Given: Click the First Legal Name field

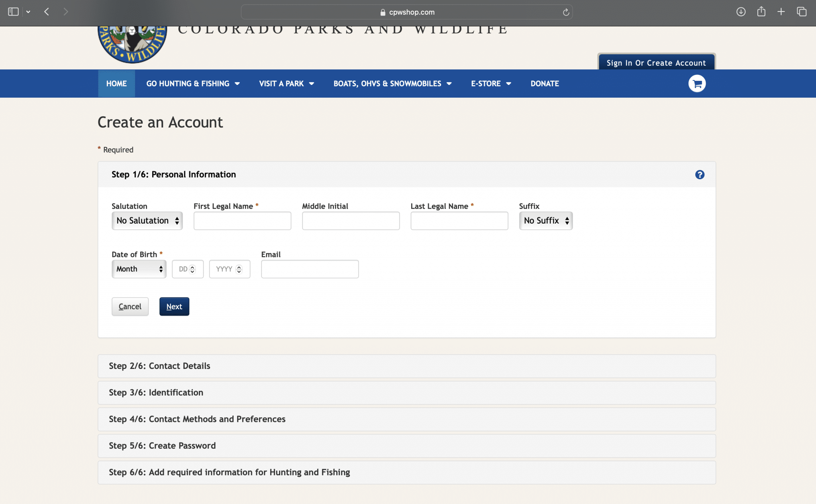Looking at the screenshot, I should click(242, 221).
